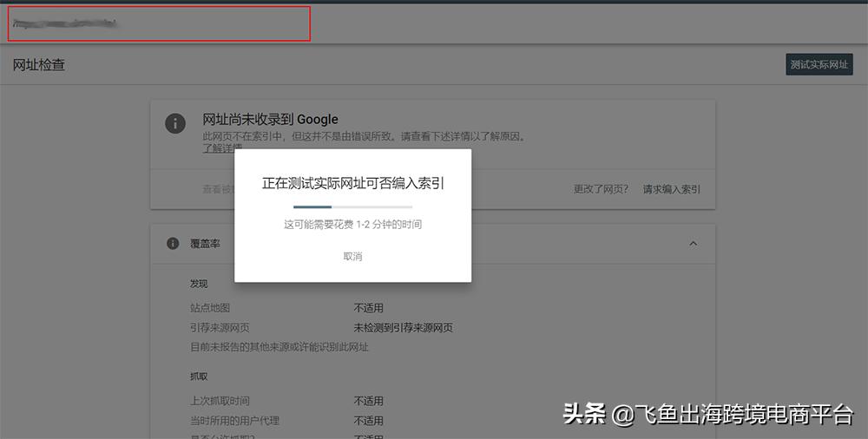Open the 了解详情 link
868x439 pixels.
coord(222,147)
